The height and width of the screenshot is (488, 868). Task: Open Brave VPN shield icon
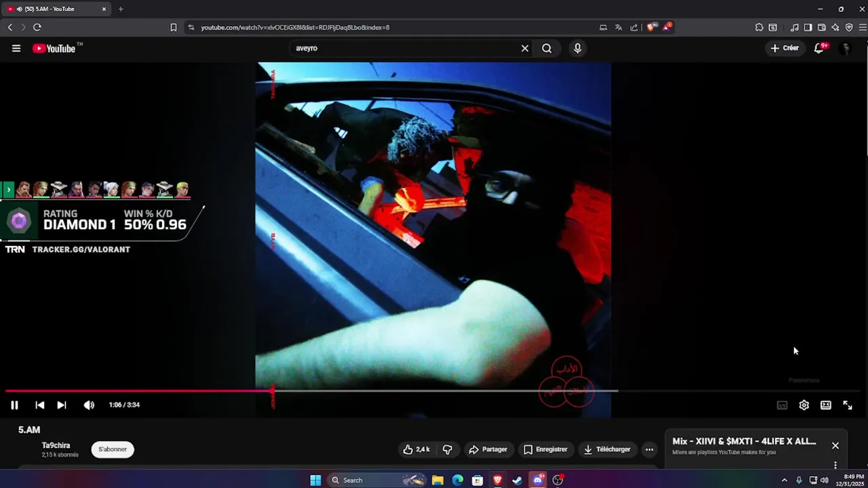848,27
